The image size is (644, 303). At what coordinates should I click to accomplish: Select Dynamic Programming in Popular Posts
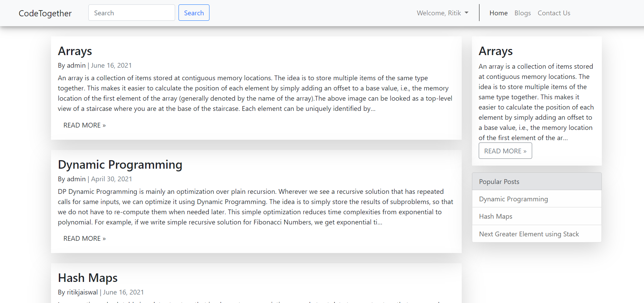(513, 199)
